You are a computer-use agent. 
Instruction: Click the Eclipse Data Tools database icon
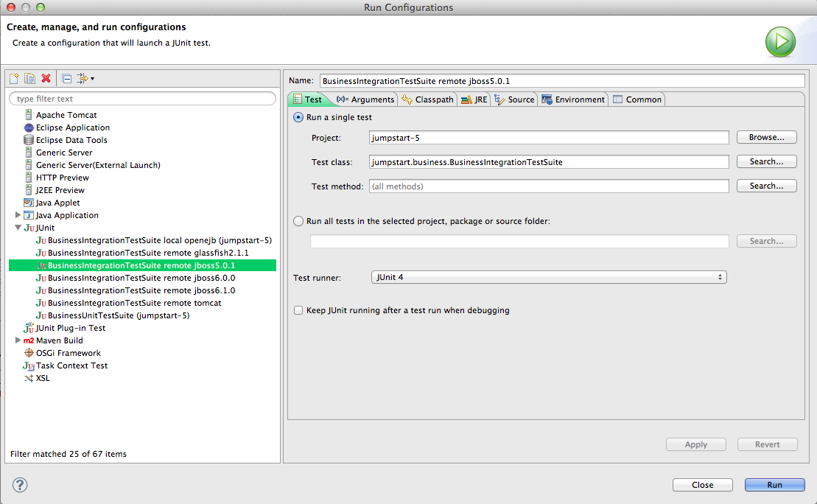29,140
